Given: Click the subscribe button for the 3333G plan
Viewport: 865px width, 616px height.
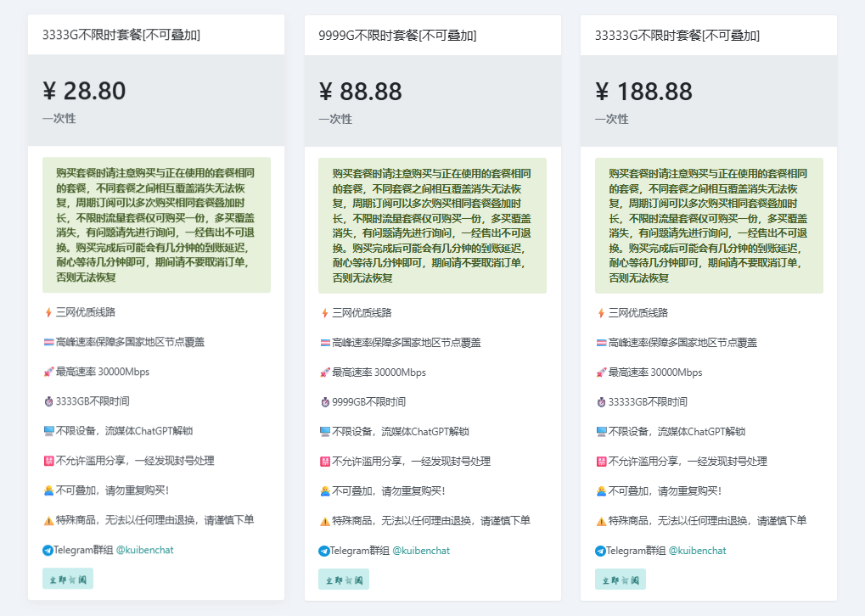Looking at the screenshot, I should click(x=68, y=579).
